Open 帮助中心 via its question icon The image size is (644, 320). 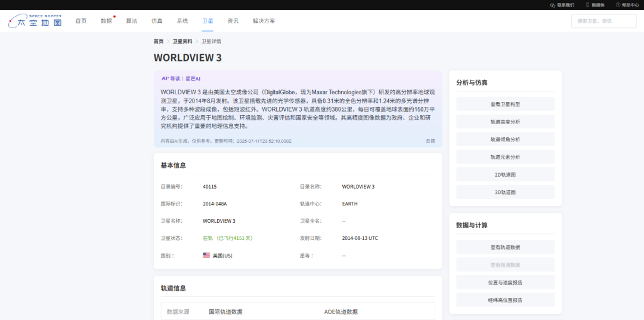618,5
